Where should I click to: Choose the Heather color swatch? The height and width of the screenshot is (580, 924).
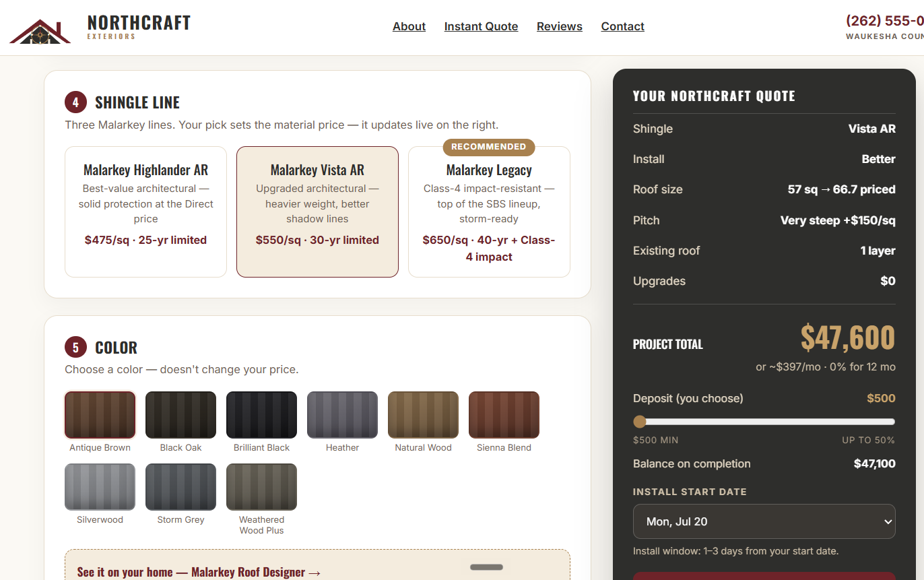click(x=342, y=415)
